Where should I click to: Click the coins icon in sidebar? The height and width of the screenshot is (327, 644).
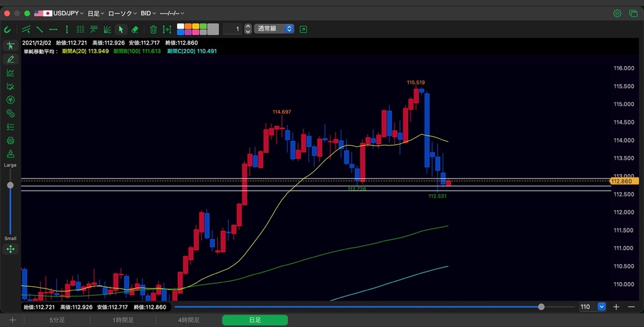(x=10, y=113)
